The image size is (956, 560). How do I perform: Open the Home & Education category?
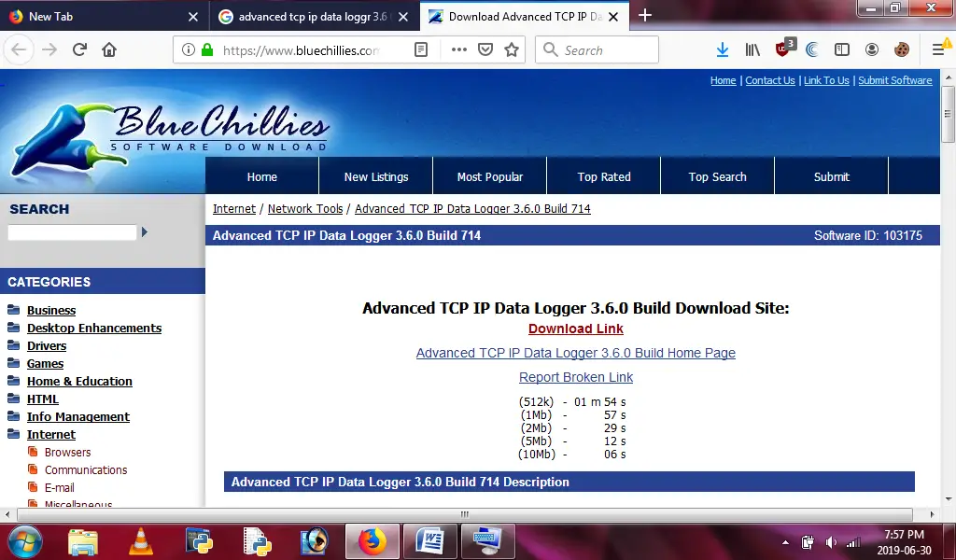79,381
